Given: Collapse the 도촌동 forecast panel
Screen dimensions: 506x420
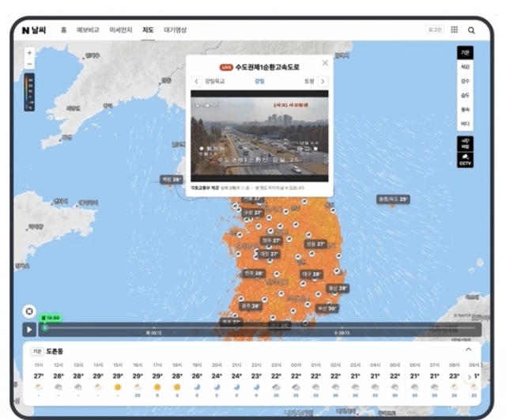Looking at the screenshot, I should (468, 350).
